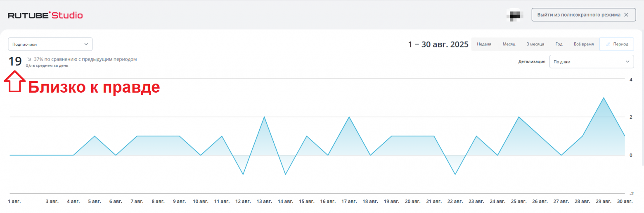Screen dimensions: 644x213
Task: Click the RUTUBE Studio logo
Action: pos(45,15)
